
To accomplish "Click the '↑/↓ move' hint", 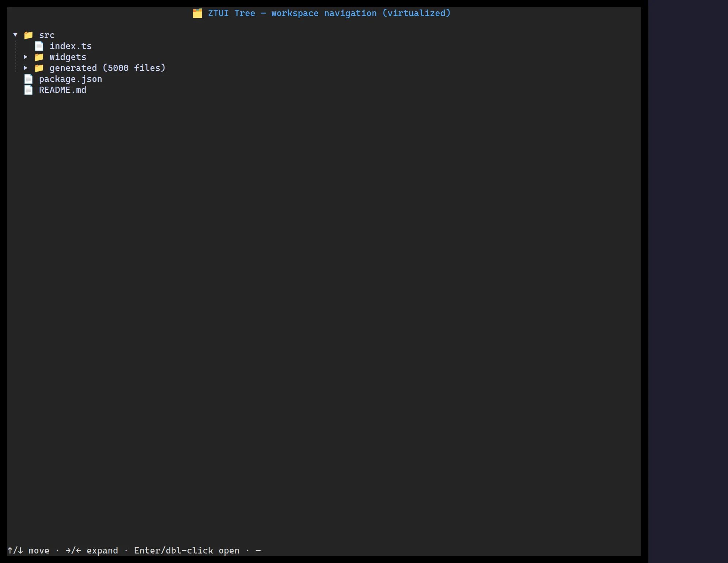I will 29,551.
